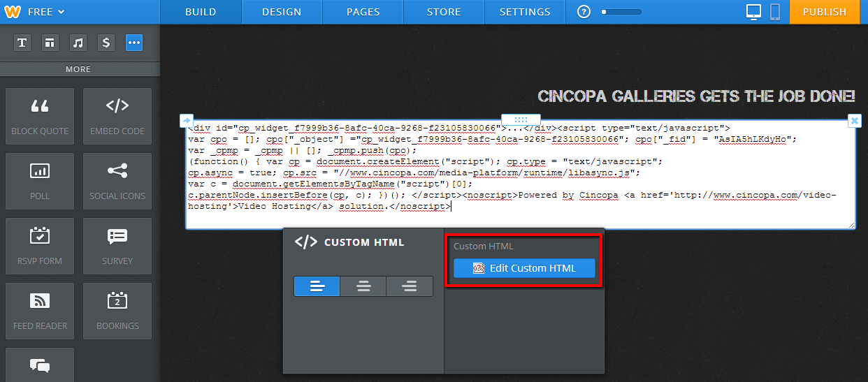Pick the Social Icons element
The height and width of the screenshot is (382, 868).
[x=117, y=181]
